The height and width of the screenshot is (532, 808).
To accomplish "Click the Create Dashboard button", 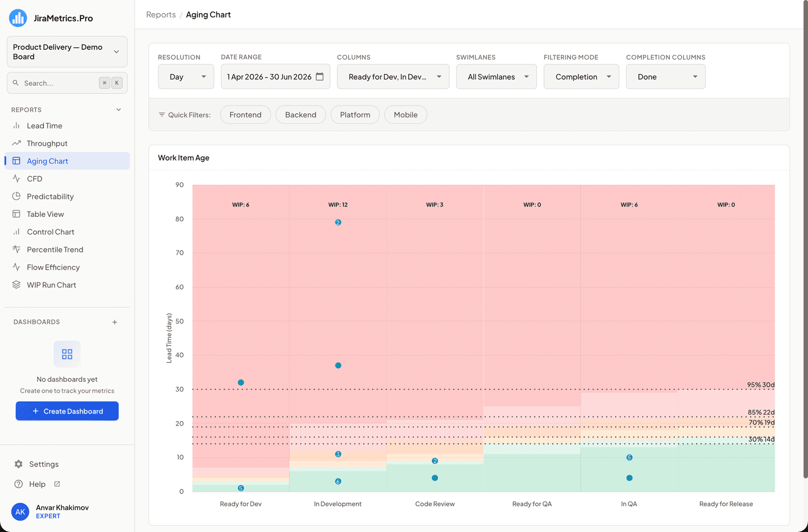I will [67, 411].
